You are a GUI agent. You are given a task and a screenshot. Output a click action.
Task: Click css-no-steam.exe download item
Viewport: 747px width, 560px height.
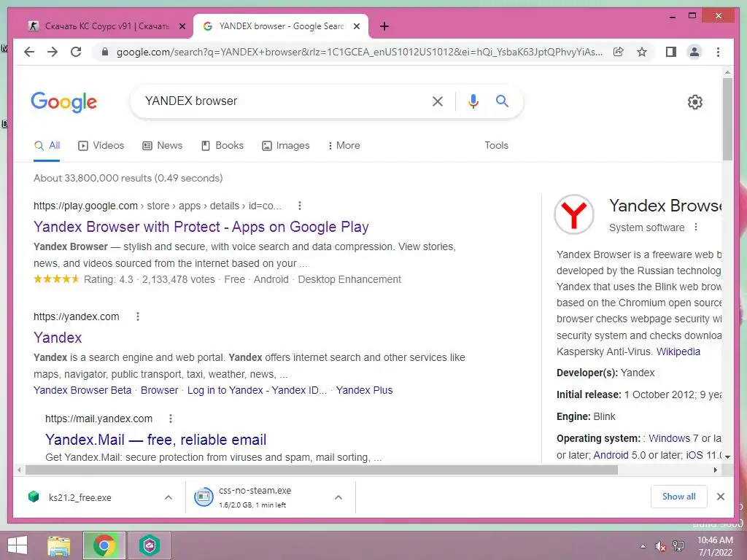[x=255, y=497]
